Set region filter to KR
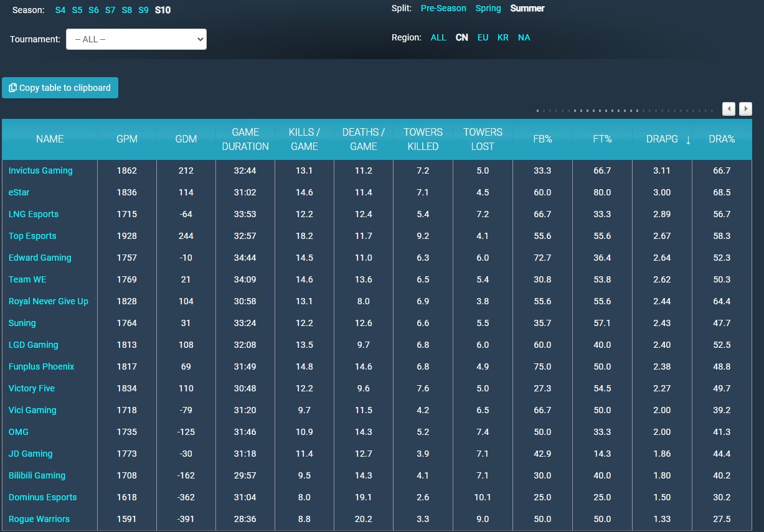Image resolution: width=764 pixels, height=532 pixels. 503,37
